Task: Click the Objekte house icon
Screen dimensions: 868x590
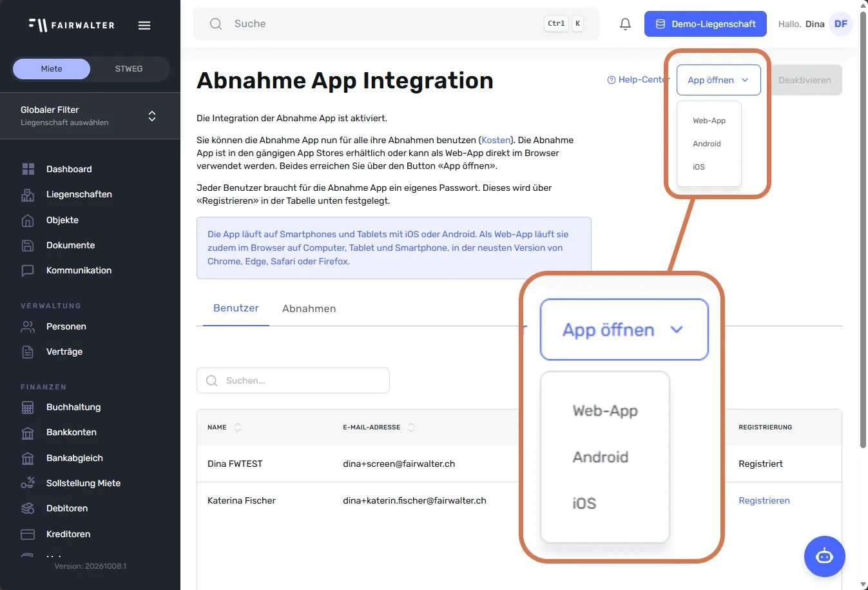Action: (x=28, y=221)
